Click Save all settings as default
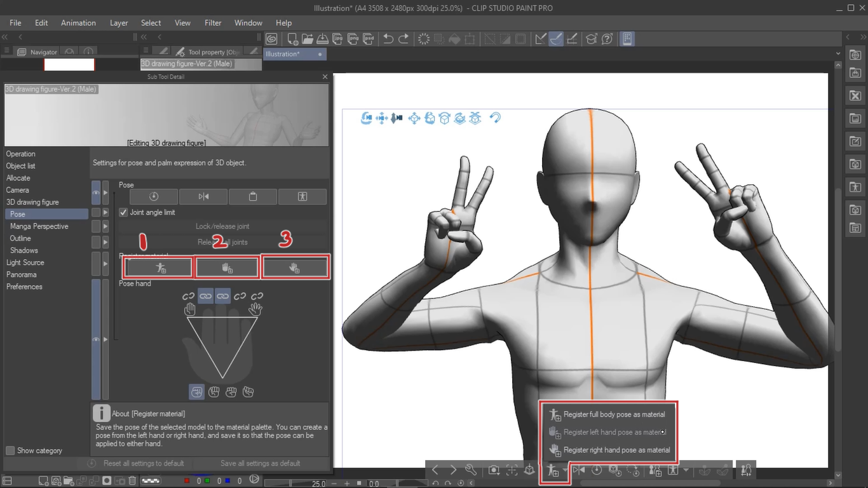 [260, 463]
